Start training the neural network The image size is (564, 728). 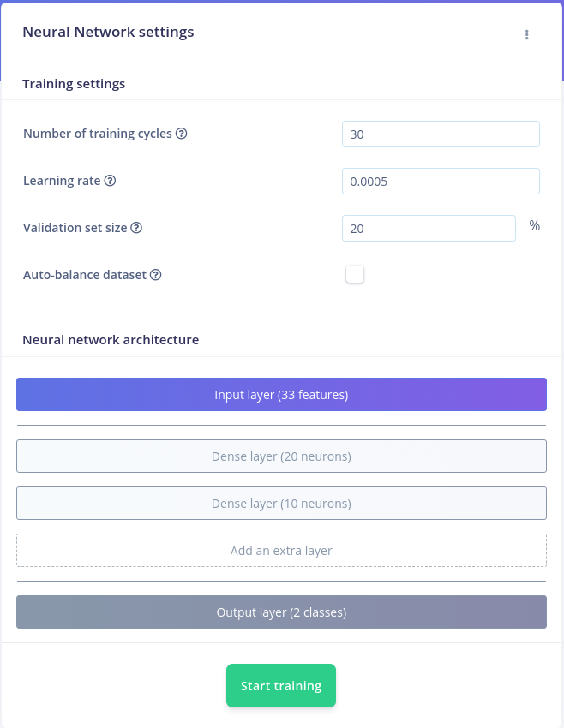point(281,686)
